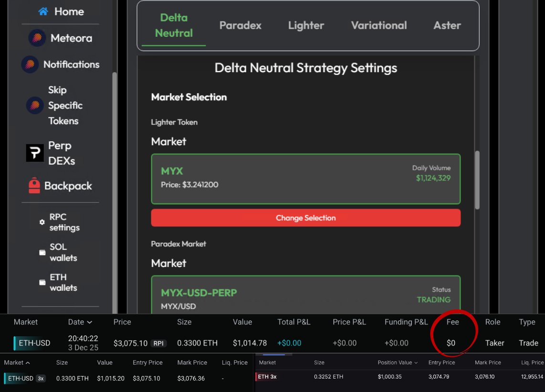Switch to the Lighter tab

(x=306, y=25)
